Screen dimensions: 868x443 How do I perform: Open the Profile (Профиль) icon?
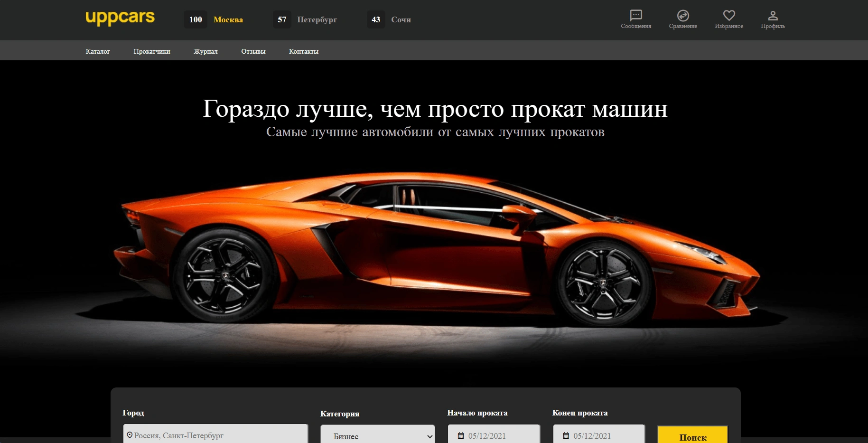pos(773,19)
